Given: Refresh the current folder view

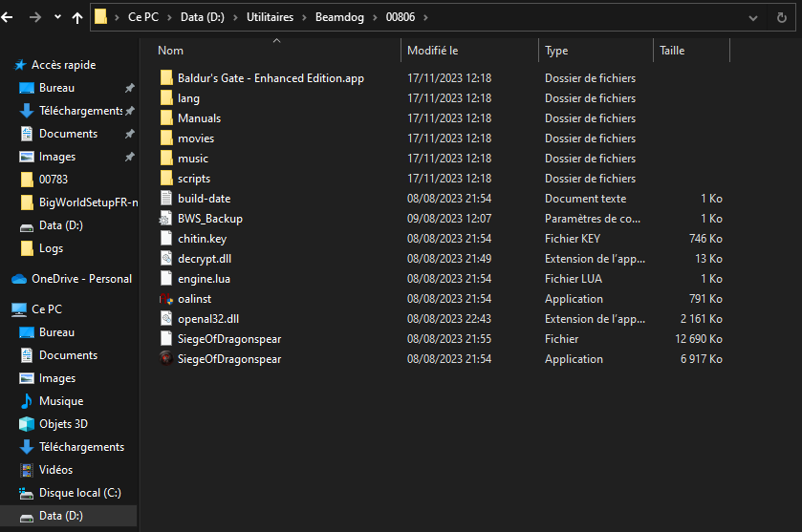Looking at the screenshot, I should 782,18.
